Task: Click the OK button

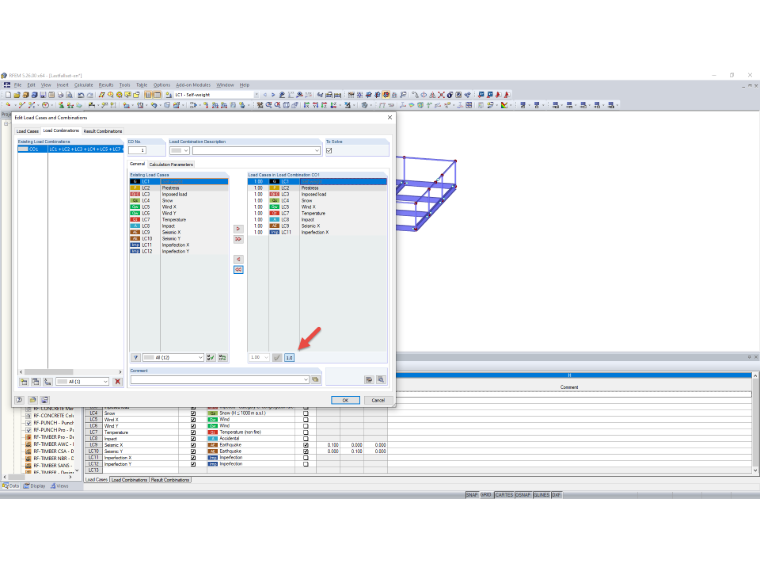Action: (345, 400)
